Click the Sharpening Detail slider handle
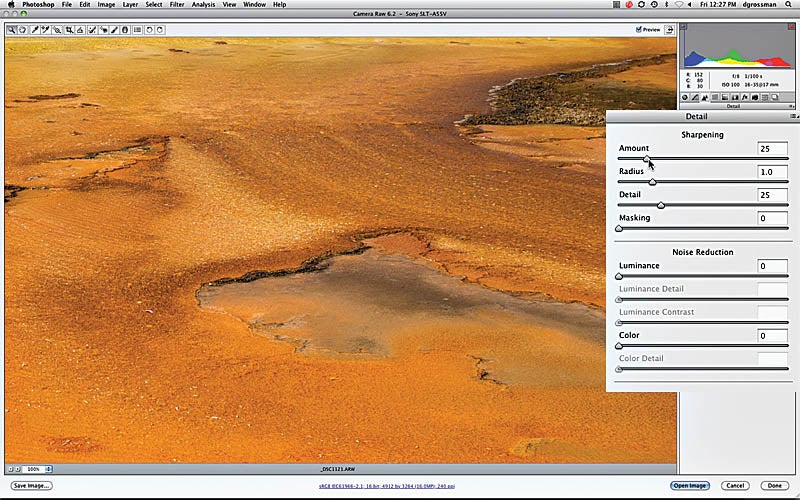Screen dimensions: 800x500 (661, 205)
